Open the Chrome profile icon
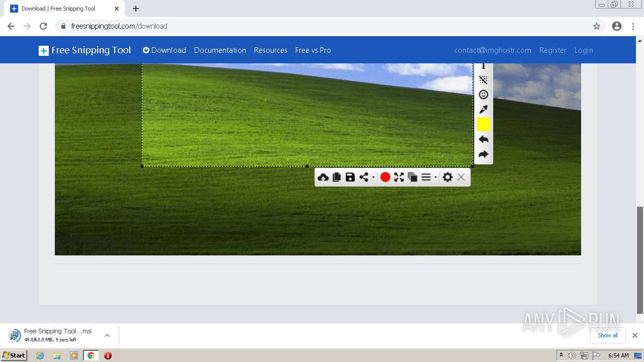Viewport: 644px width, 362px height. 617,26
